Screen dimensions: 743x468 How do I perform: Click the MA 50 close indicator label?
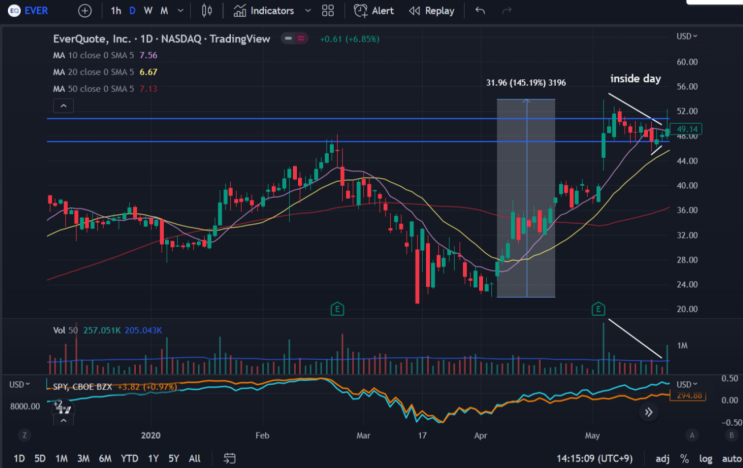click(93, 89)
